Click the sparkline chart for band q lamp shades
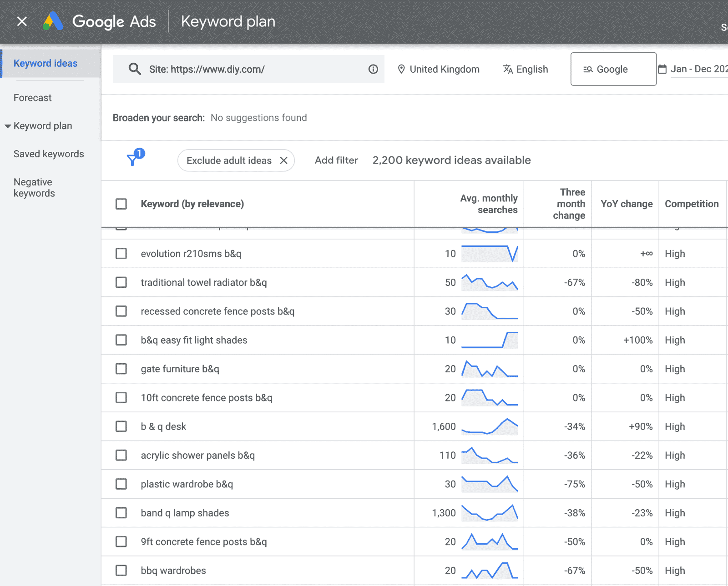 [490, 513]
